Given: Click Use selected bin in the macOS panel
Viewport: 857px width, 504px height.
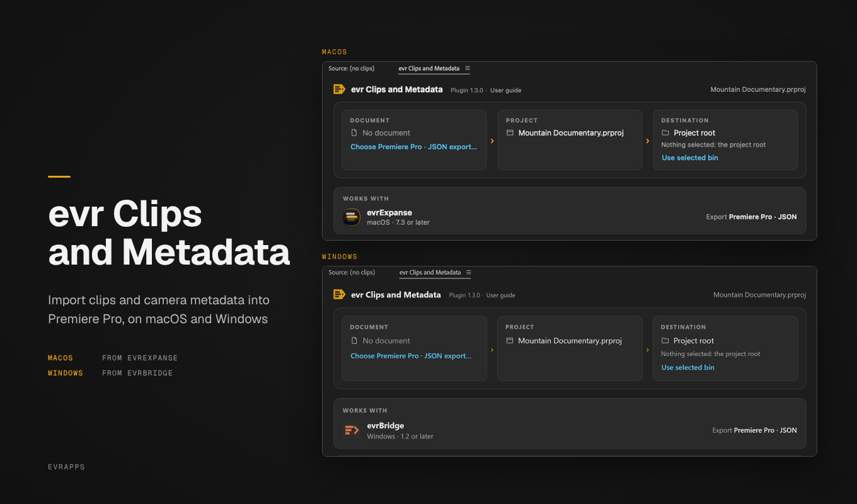Looking at the screenshot, I should click(690, 158).
